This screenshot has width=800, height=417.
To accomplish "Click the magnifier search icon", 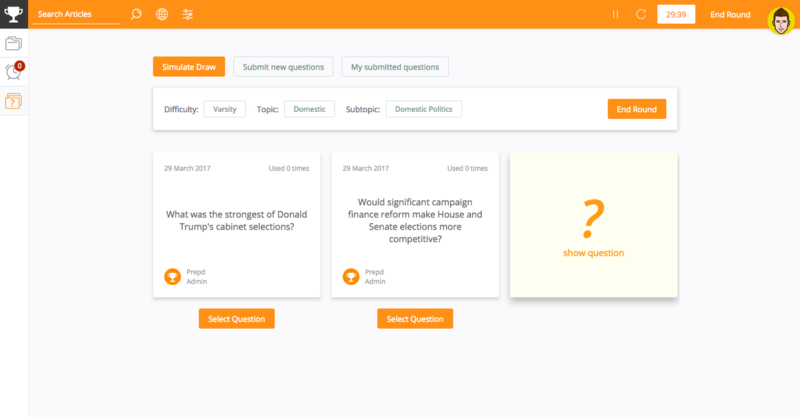I will [x=136, y=14].
